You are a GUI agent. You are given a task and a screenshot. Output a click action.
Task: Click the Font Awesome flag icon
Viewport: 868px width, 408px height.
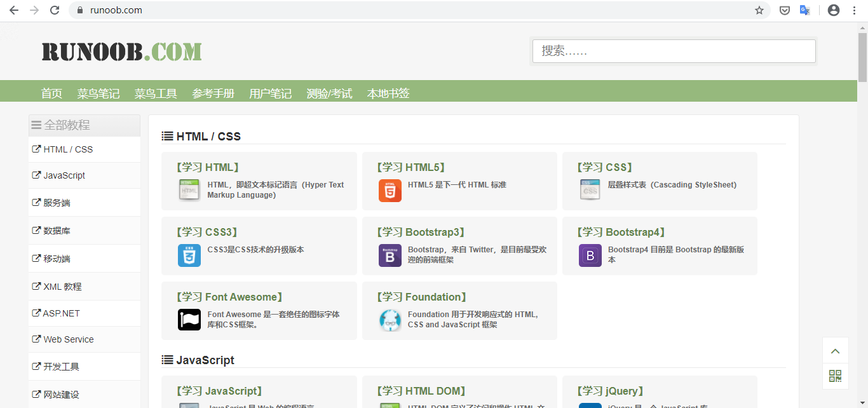[189, 320]
